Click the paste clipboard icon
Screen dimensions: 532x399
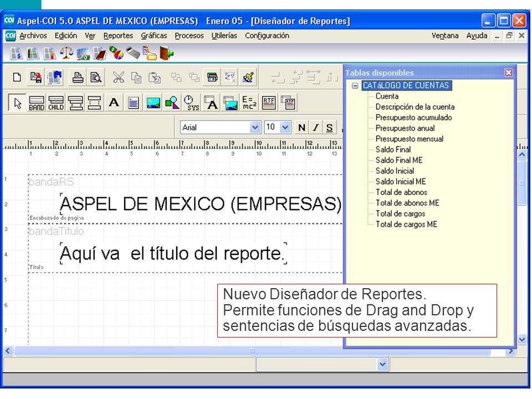(155, 78)
